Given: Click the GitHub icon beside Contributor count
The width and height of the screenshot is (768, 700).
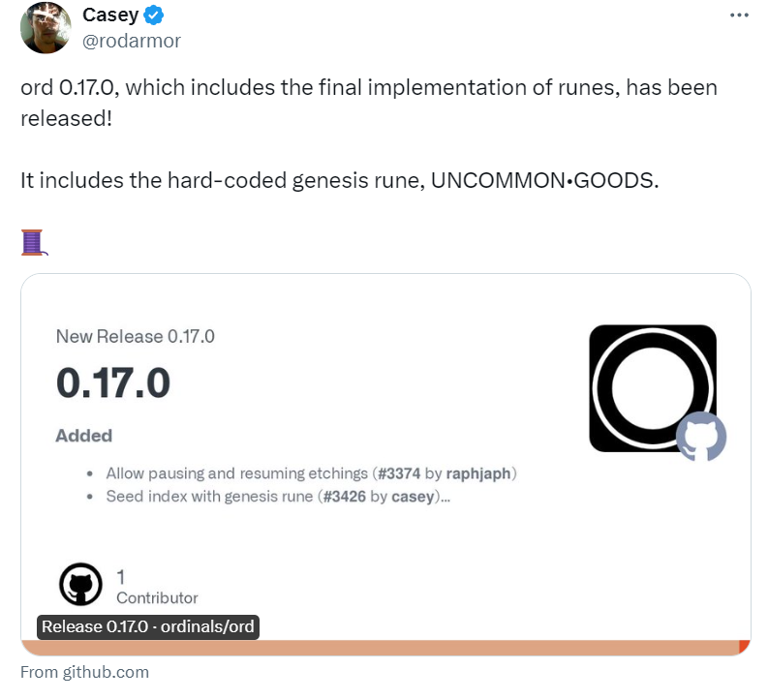Looking at the screenshot, I should pos(80,585).
